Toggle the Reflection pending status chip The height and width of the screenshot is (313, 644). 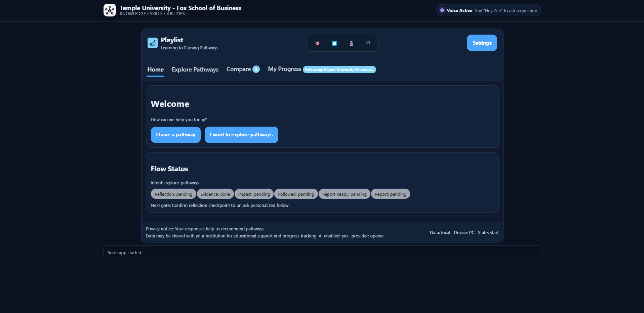173,194
